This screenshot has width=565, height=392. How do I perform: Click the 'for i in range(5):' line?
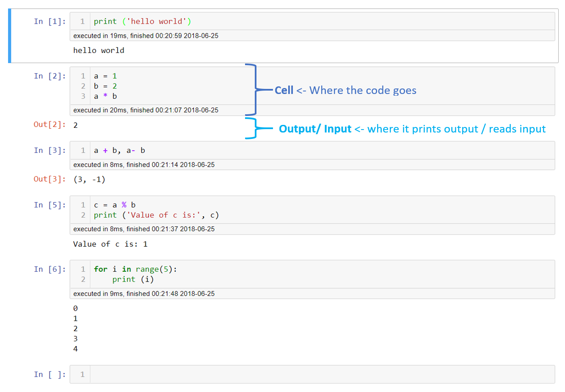tap(135, 269)
